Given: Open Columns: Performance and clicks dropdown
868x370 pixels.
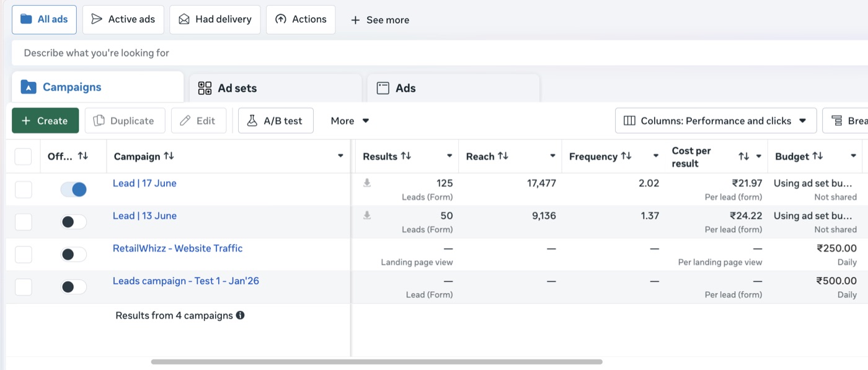Looking at the screenshot, I should click(715, 120).
